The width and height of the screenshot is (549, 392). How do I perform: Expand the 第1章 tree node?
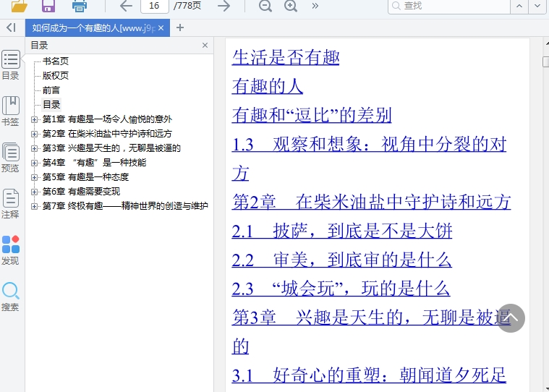35,119
